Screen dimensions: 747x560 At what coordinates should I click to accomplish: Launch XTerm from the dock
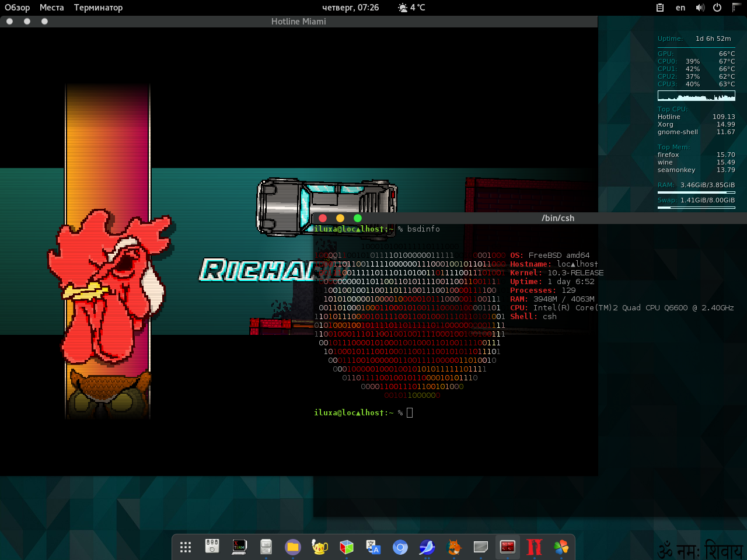point(239,547)
